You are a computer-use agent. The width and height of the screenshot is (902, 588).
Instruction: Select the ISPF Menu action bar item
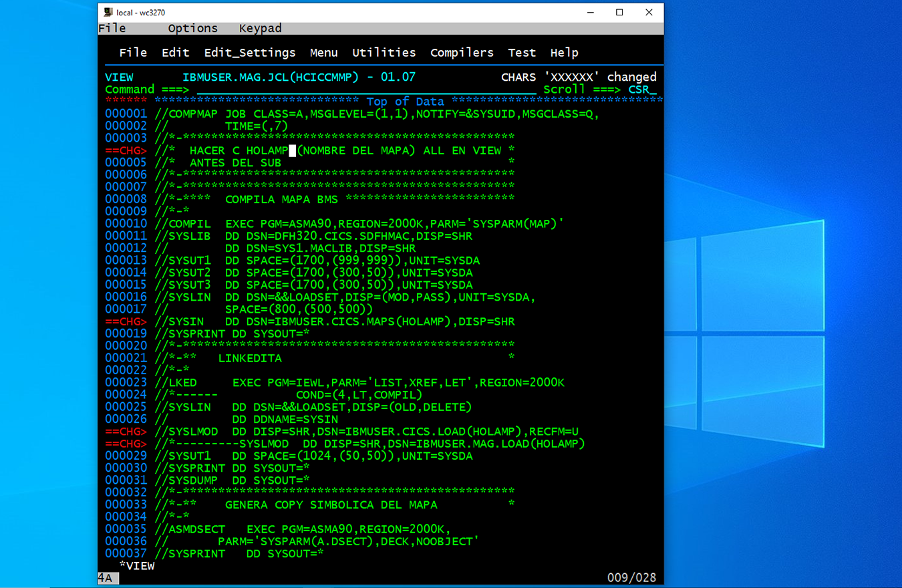(323, 53)
